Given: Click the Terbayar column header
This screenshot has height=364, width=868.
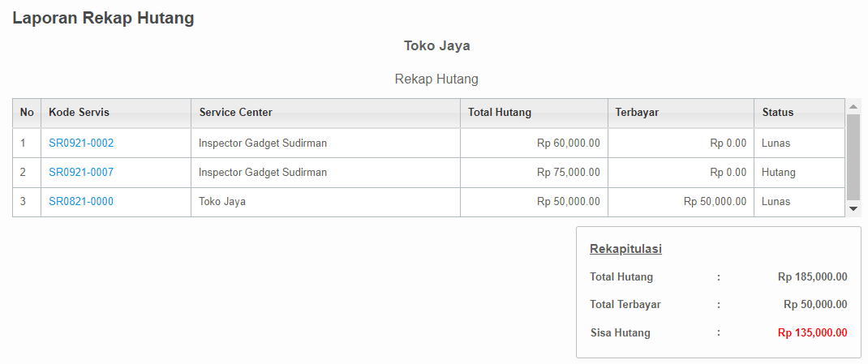Looking at the screenshot, I should (x=681, y=113).
